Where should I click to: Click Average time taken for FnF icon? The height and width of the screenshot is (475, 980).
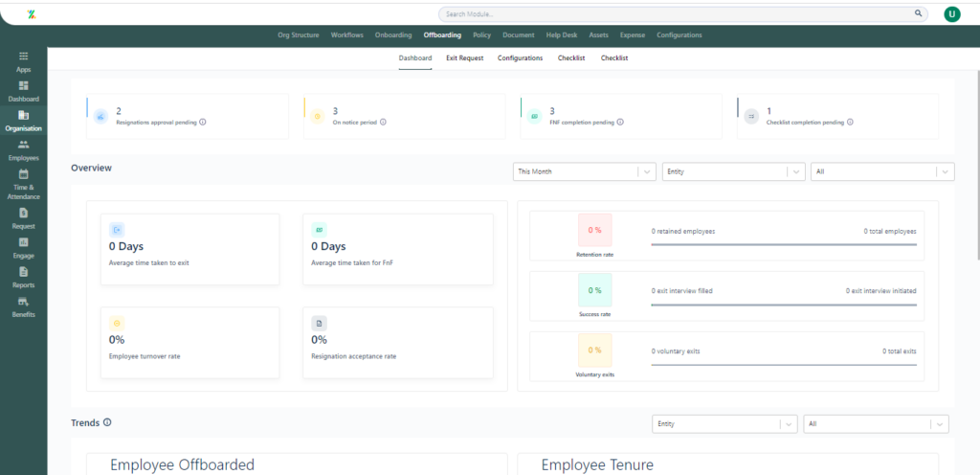click(x=320, y=230)
